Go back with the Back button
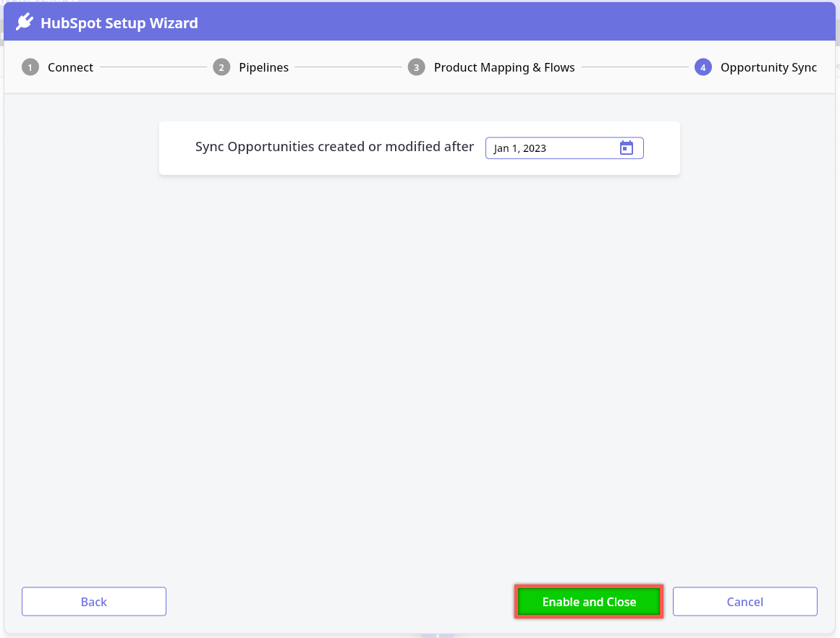This screenshot has height=638, width=840. 94,601
